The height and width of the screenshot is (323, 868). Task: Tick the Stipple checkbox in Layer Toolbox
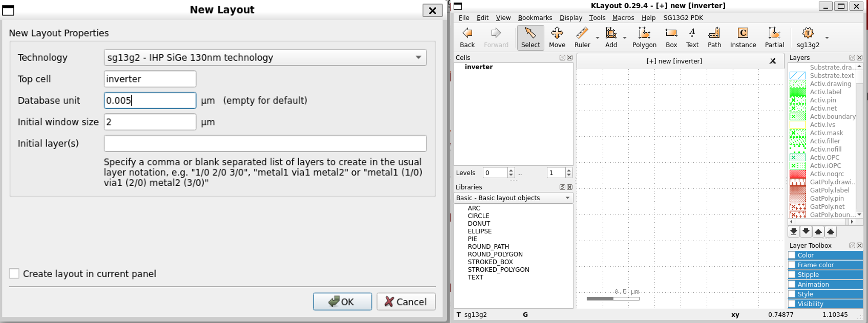coord(792,275)
